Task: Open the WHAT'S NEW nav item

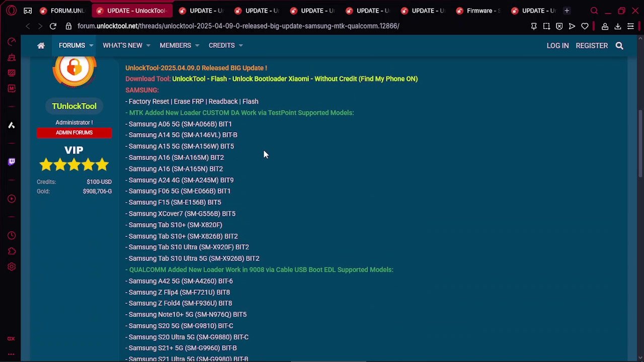Action: (x=122, y=46)
